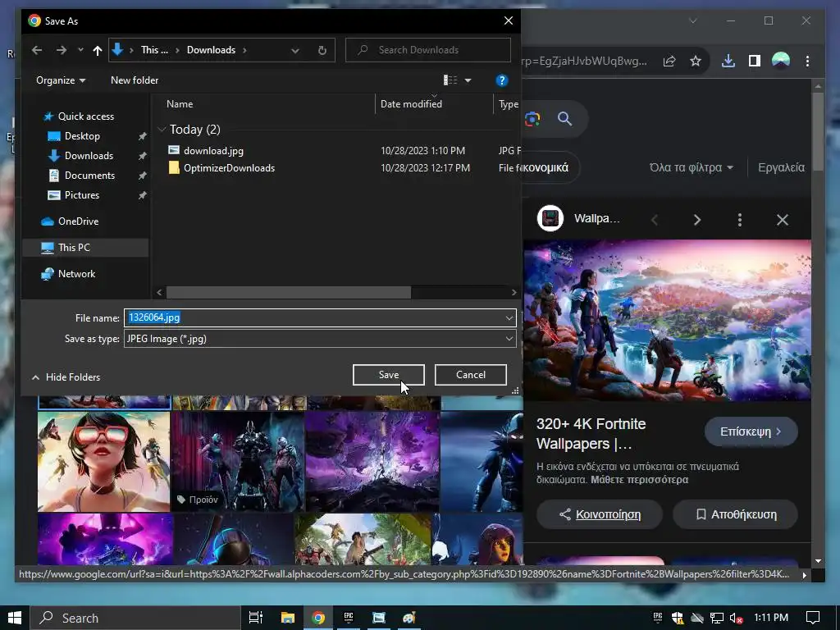Click Αποθήκευση save button
The height and width of the screenshot is (630, 840).
pos(735,514)
